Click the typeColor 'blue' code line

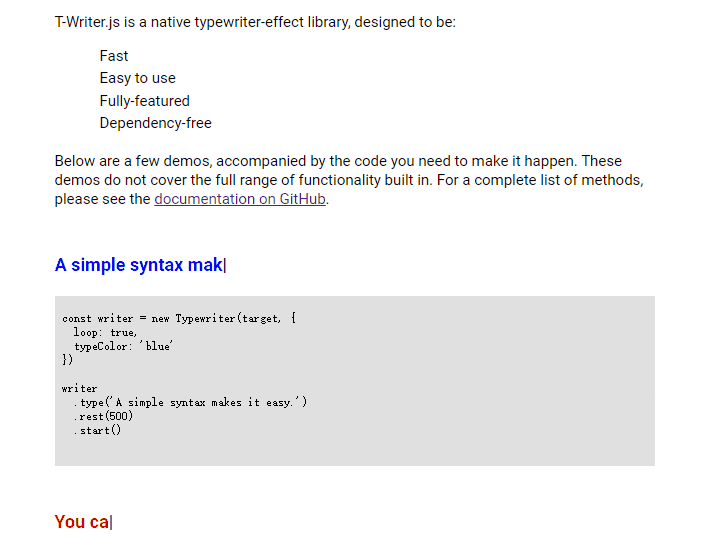[123, 346]
